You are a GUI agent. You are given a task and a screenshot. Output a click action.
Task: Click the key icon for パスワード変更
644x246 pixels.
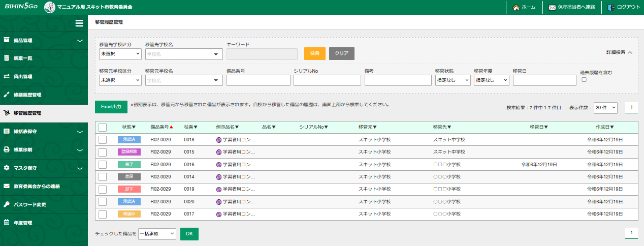coord(7,204)
